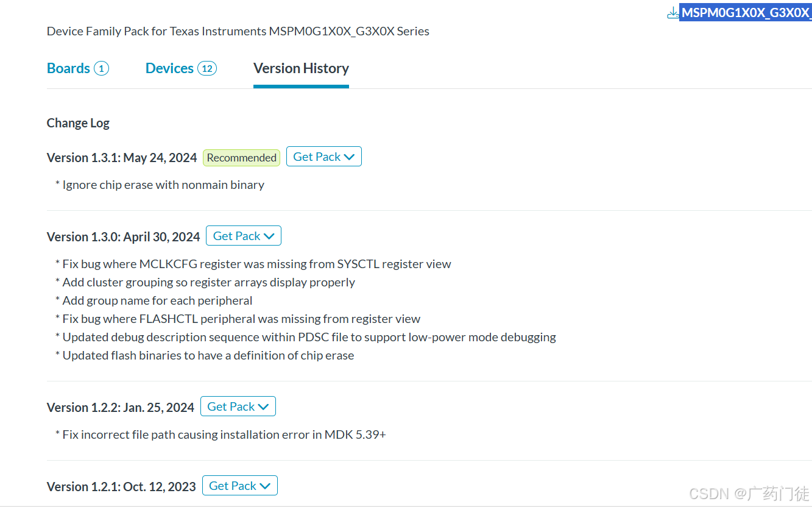Select the Version History tab
Image resolution: width=812 pixels, height=507 pixels.
[301, 68]
